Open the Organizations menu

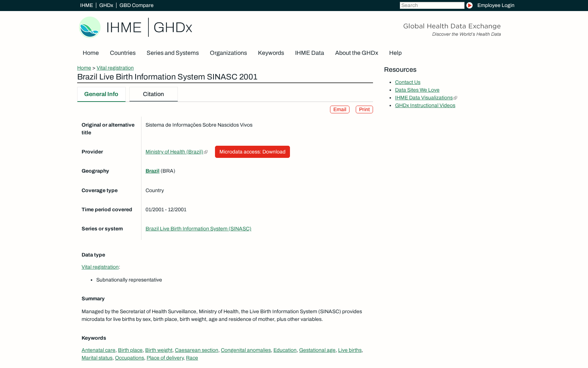pos(228,53)
